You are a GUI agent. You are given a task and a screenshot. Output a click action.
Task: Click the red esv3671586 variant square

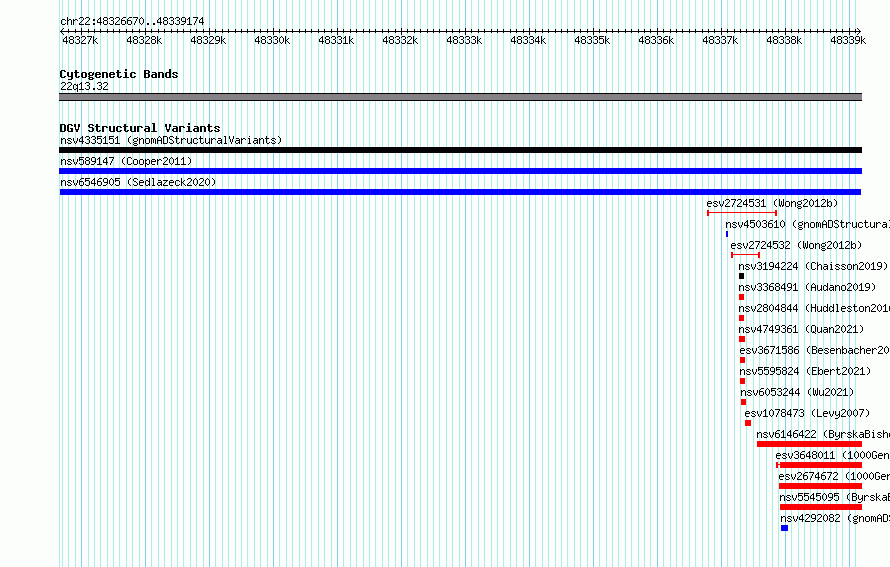(x=742, y=360)
